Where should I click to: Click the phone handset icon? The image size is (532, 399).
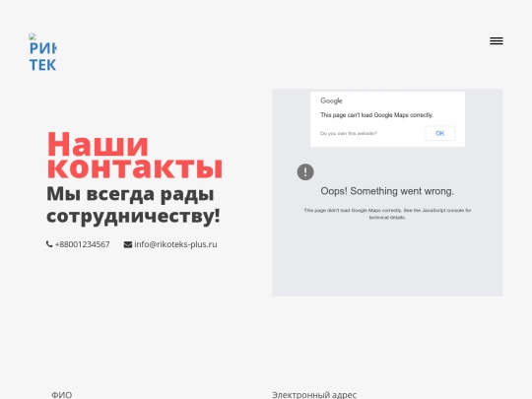click(49, 244)
